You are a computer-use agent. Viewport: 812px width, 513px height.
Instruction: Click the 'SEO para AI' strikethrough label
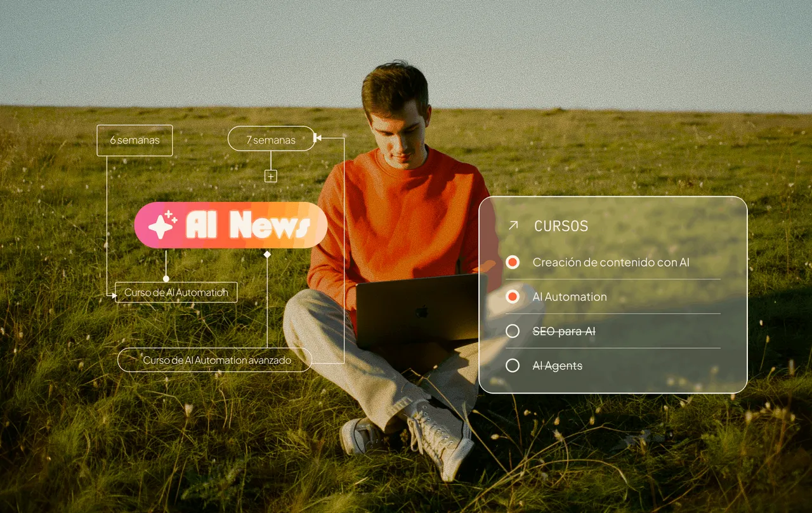564,331
